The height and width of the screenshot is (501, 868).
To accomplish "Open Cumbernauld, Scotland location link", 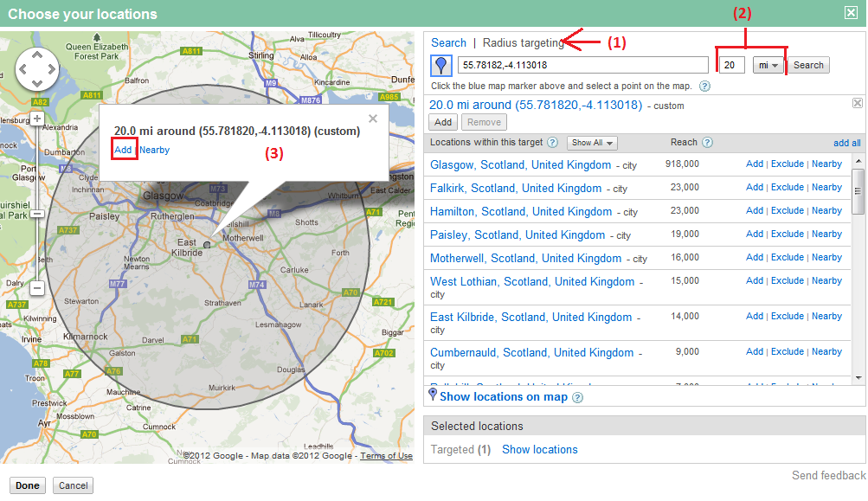I will (x=531, y=352).
